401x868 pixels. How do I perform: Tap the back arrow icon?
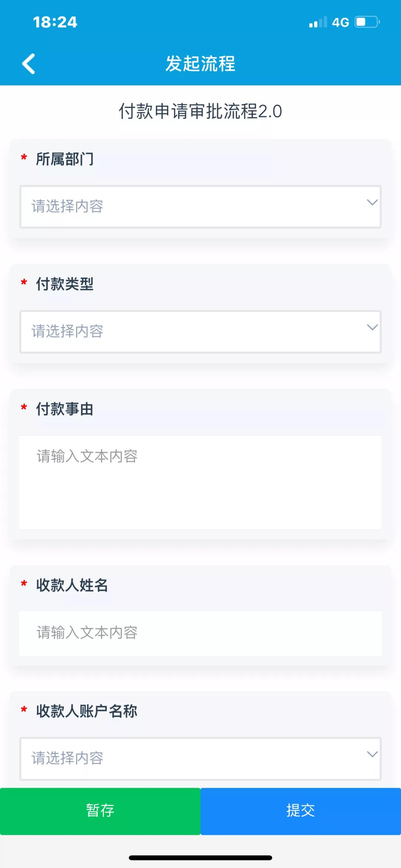tap(29, 64)
